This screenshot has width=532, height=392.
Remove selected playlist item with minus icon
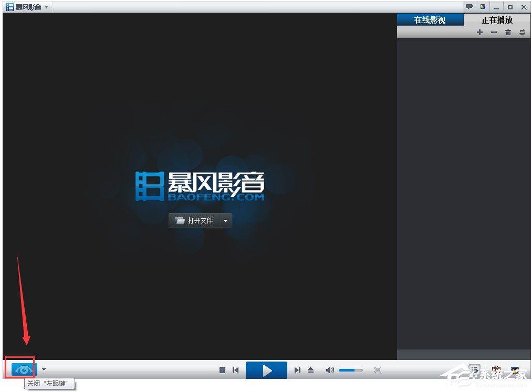(x=494, y=32)
